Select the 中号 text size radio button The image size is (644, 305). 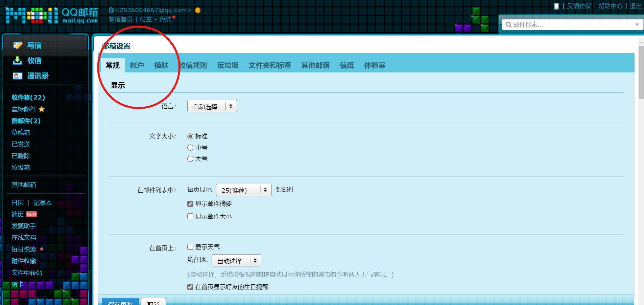coord(190,148)
